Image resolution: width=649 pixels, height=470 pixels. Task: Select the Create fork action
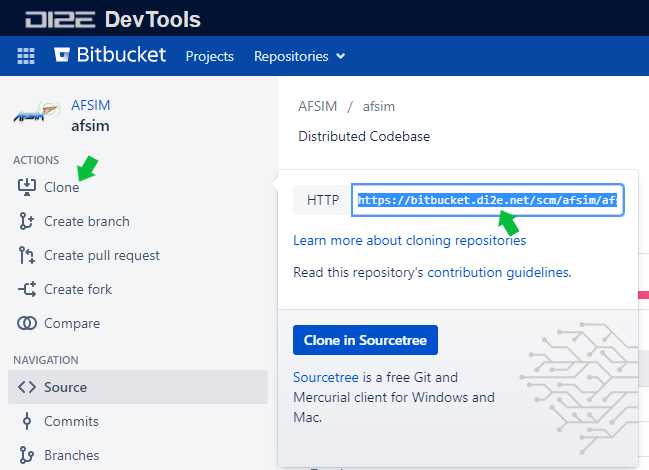[78, 289]
